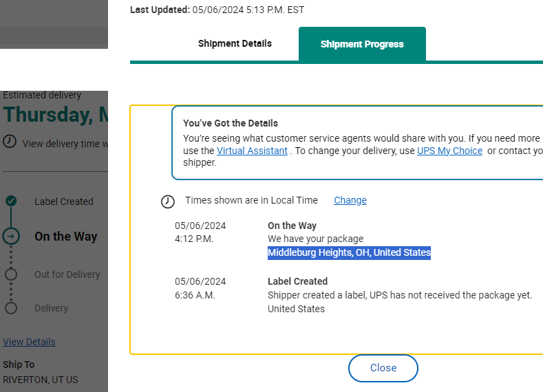
Task: Open the View Details link
Action: point(29,342)
